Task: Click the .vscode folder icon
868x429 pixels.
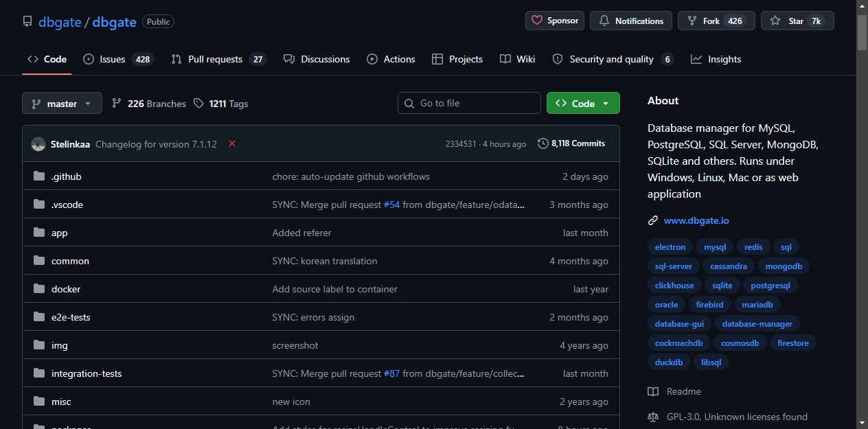Action: [x=39, y=205]
